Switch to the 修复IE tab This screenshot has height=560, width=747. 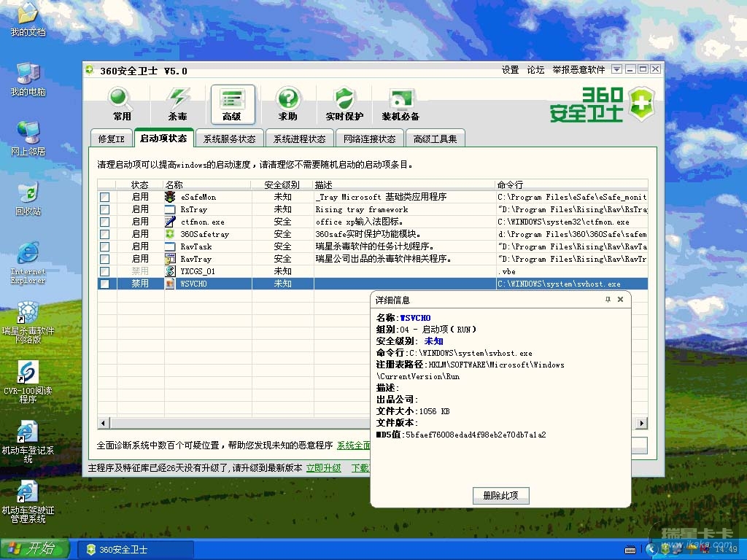pos(111,139)
